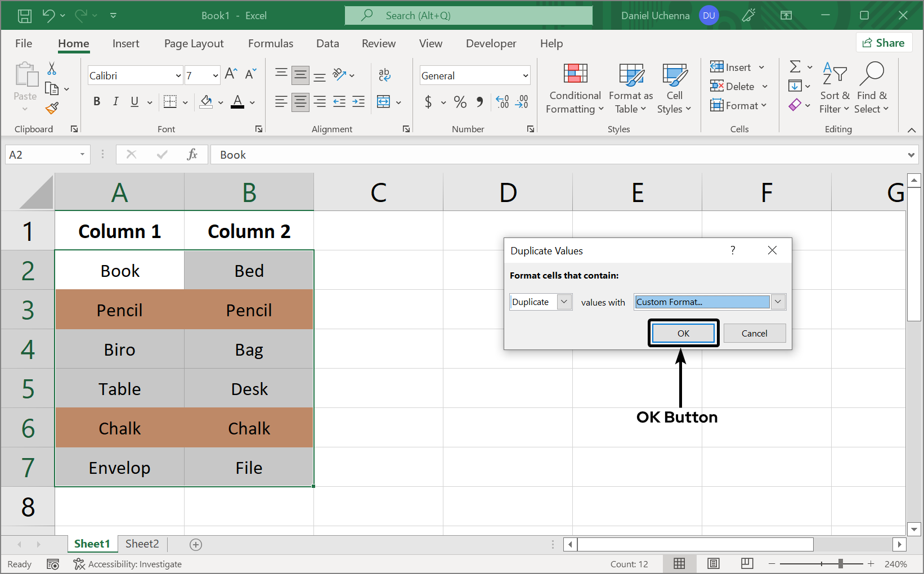This screenshot has width=924, height=574.
Task: Click OK in Duplicate Values dialog
Action: coord(683,333)
